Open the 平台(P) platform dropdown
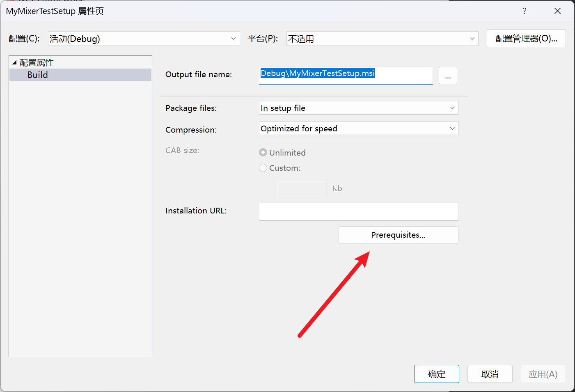This screenshot has width=575, height=392. [x=382, y=39]
